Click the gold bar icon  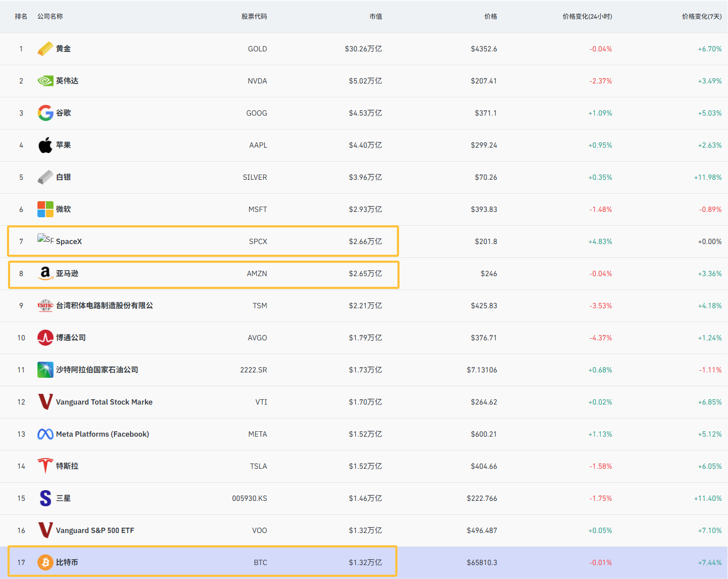click(x=45, y=49)
